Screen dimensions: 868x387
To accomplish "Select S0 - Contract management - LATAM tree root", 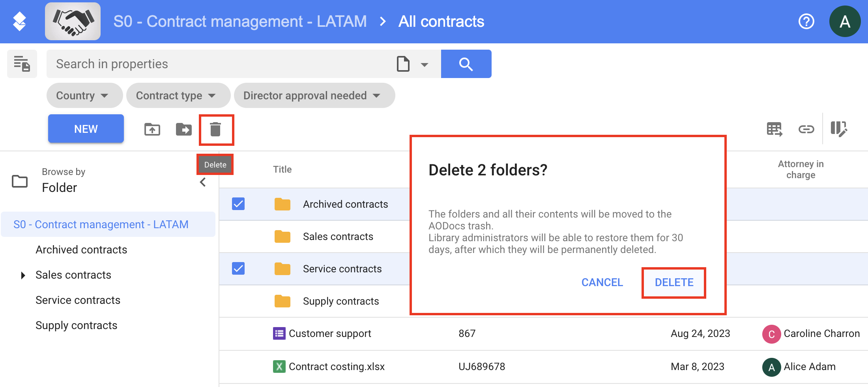I will (101, 225).
